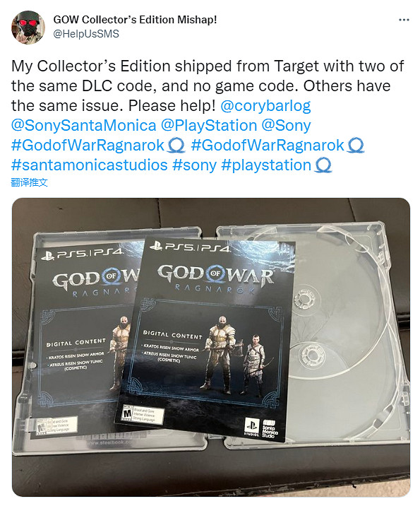Click the tweet body text to expand
The height and width of the screenshot is (506, 420).
[206, 86]
